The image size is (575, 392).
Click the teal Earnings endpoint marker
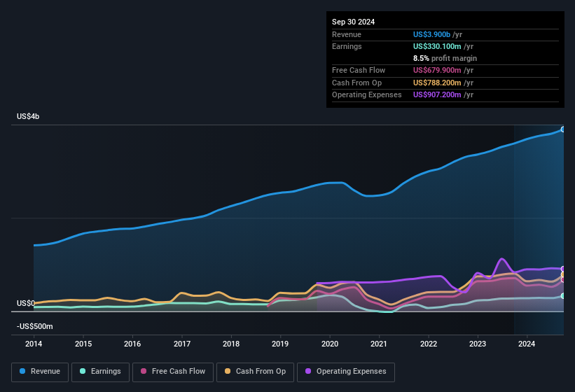[563, 296]
